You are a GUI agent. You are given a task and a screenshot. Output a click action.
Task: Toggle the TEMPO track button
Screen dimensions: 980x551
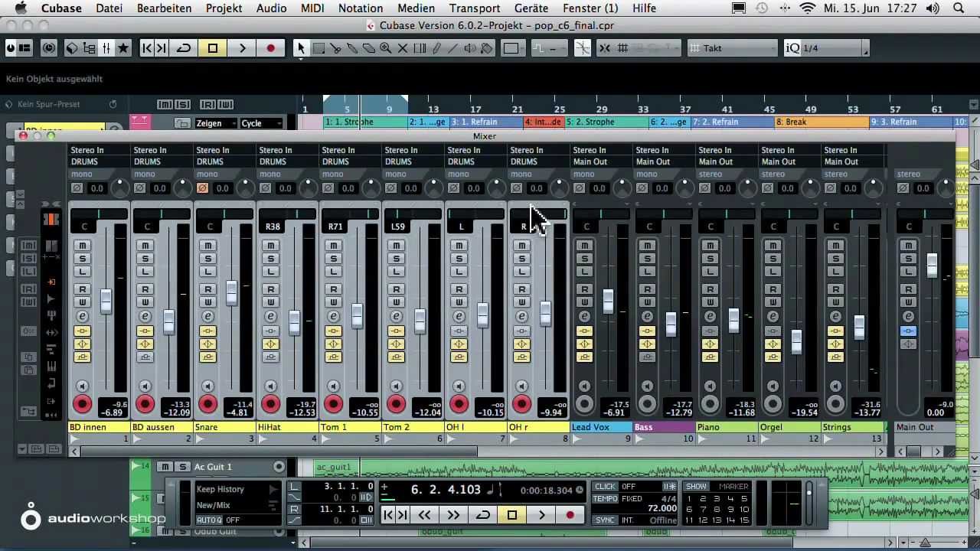coord(605,499)
